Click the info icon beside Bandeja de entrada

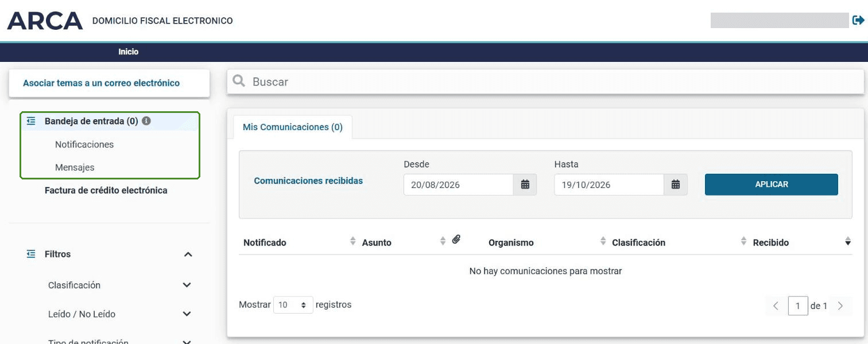146,121
